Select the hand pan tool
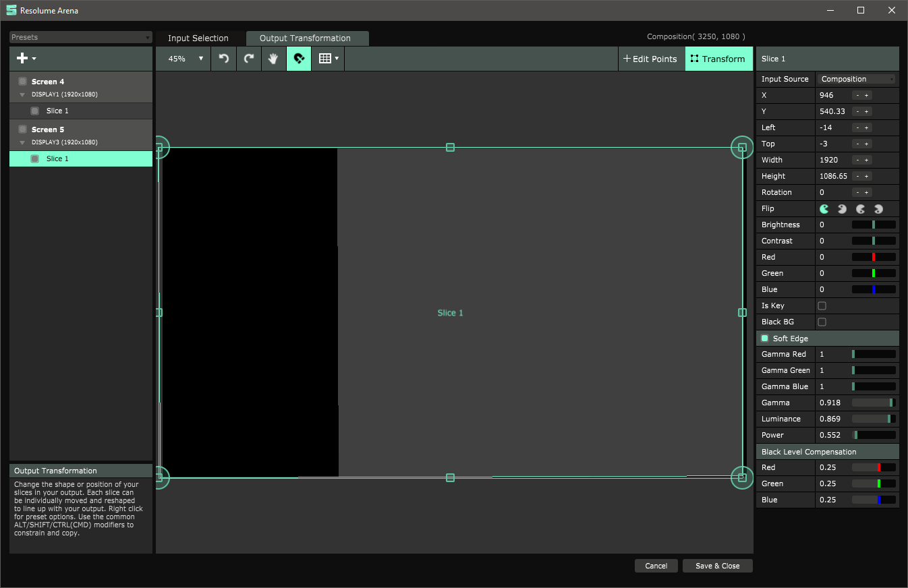The image size is (908, 588). coord(273,59)
